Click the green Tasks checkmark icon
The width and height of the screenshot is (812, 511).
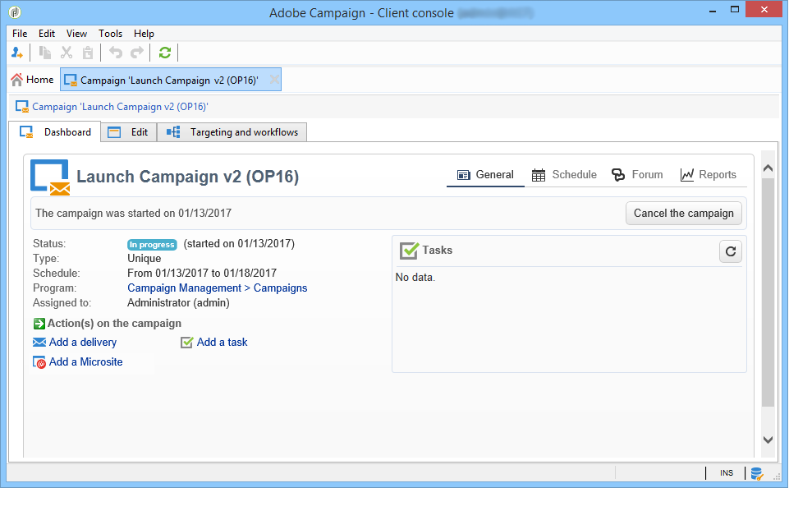point(409,251)
